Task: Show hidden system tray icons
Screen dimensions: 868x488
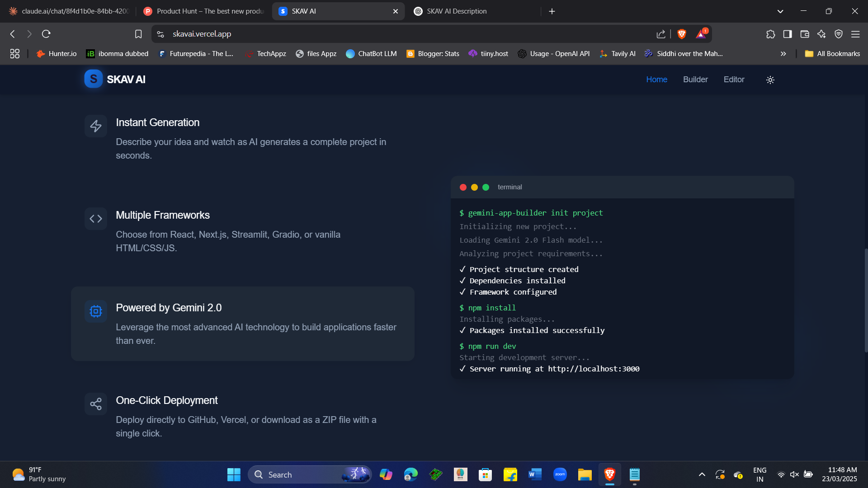Action: click(x=702, y=474)
